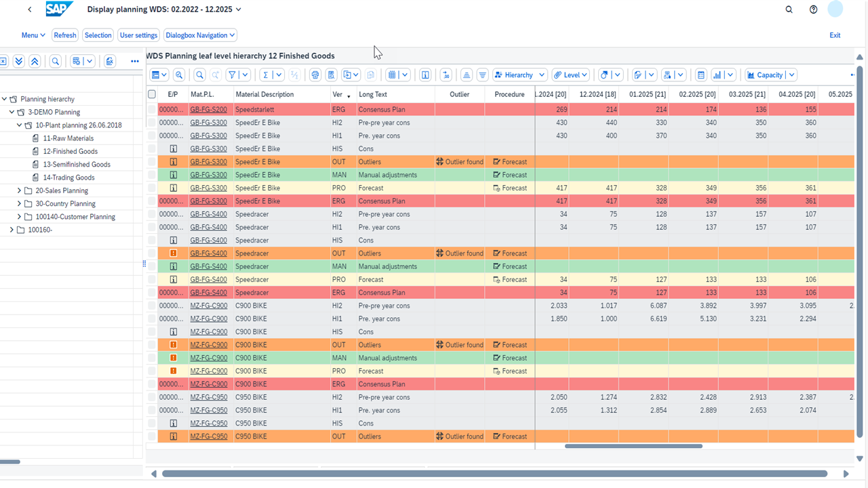Click the information icon in the toolbar
This screenshot has height=488, width=868.
point(425,75)
